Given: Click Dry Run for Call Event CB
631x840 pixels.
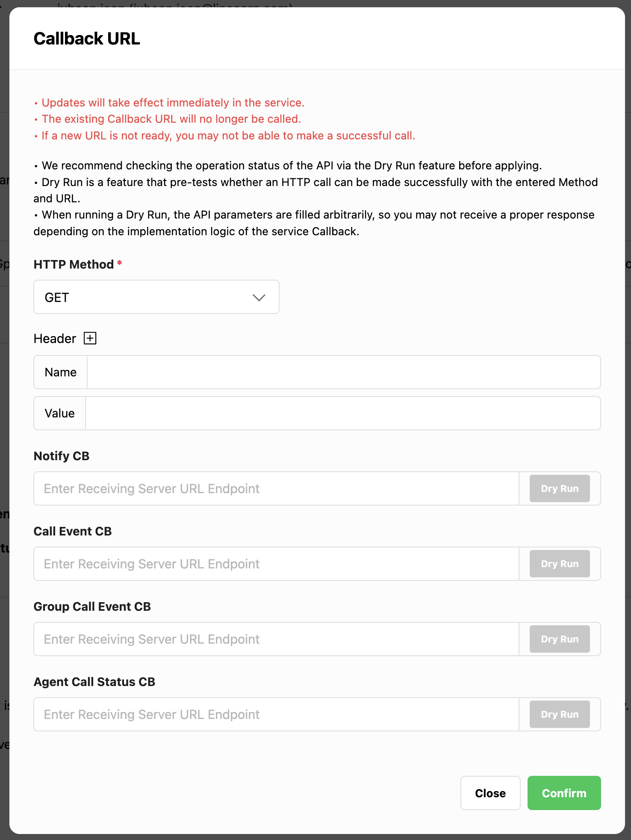Looking at the screenshot, I should coord(559,564).
